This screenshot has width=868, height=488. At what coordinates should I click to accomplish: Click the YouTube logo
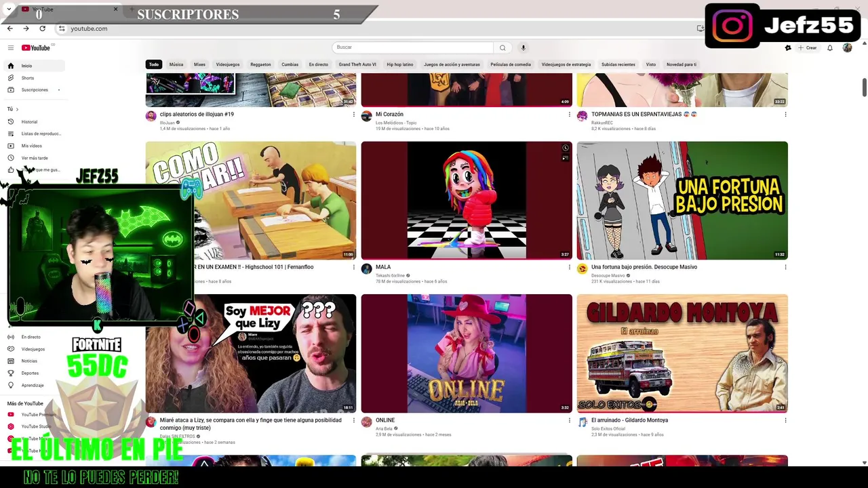click(x=36, y=47)
